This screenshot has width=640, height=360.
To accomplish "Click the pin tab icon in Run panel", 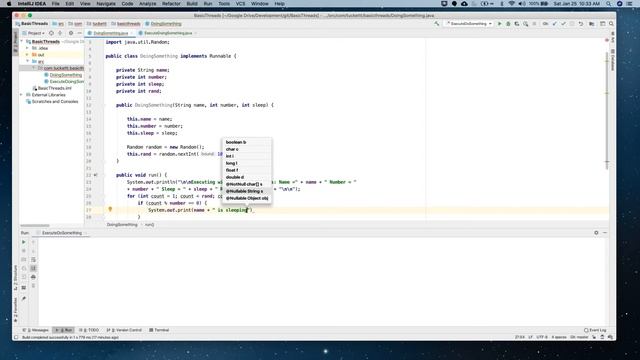I will point(24,298).
